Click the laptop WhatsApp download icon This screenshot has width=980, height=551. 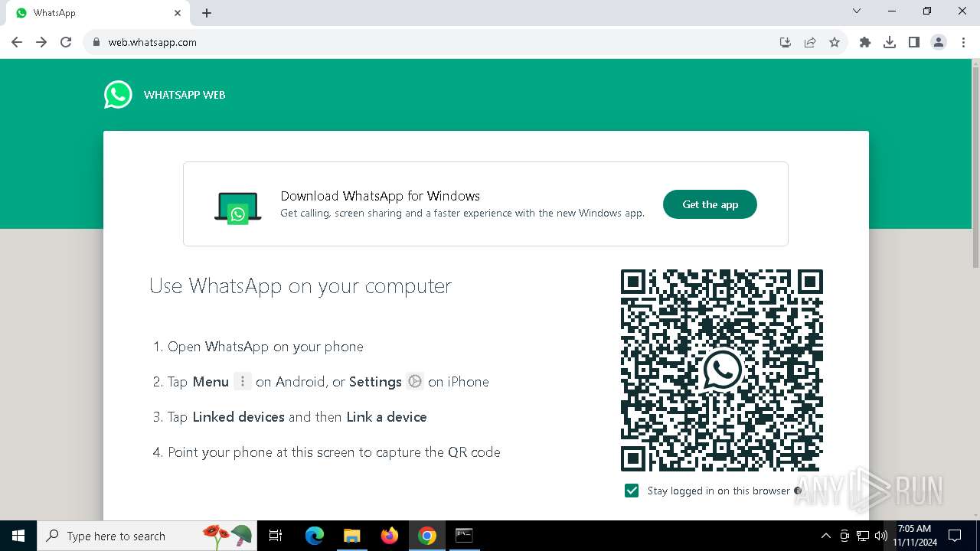pyautogui.click(x=237, y=207)
